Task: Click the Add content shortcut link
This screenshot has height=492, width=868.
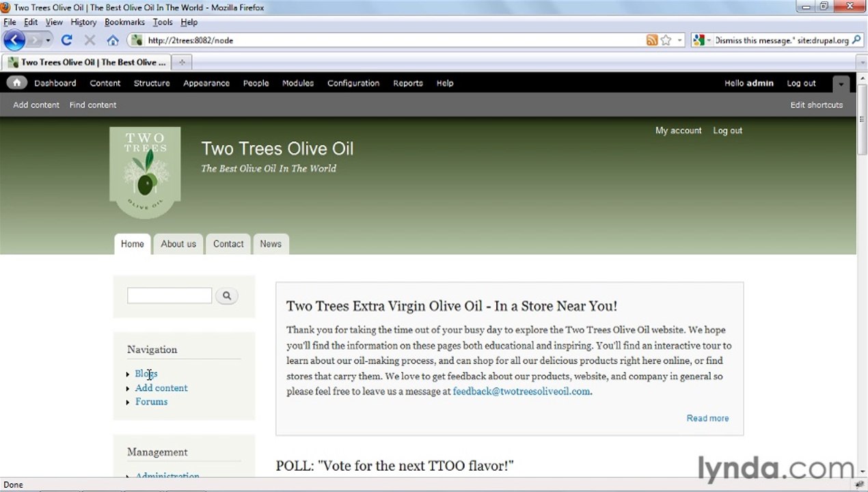Action: click(x=36, y=105)
